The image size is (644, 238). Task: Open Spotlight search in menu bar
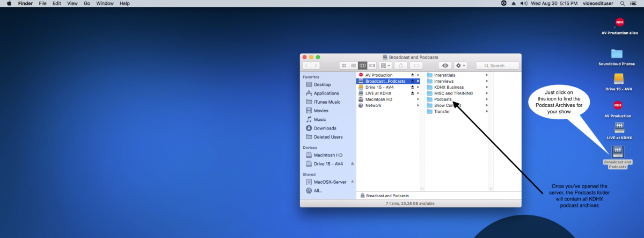(623, 3)
